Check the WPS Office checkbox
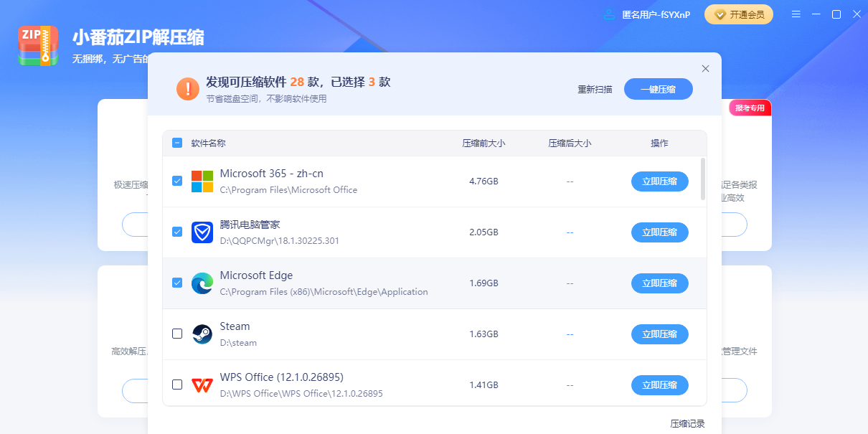868x434 pixels. (177, 385)
